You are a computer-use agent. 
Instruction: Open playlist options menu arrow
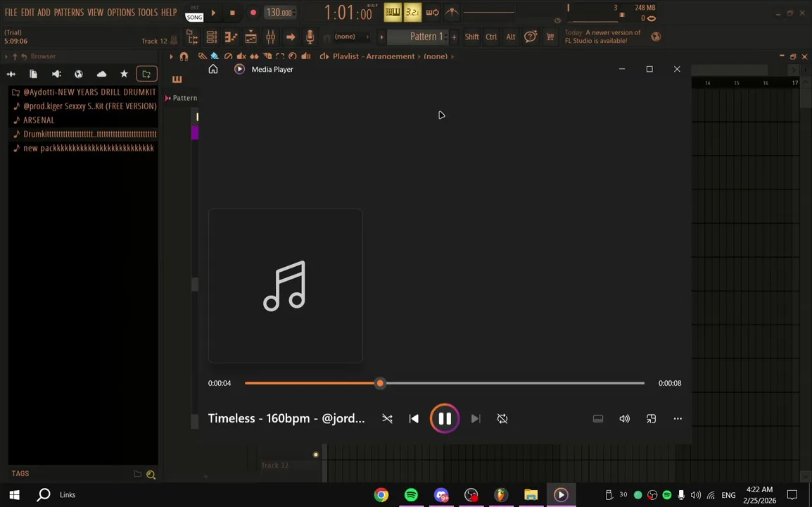pyautogui.click(x=171, y=56)
